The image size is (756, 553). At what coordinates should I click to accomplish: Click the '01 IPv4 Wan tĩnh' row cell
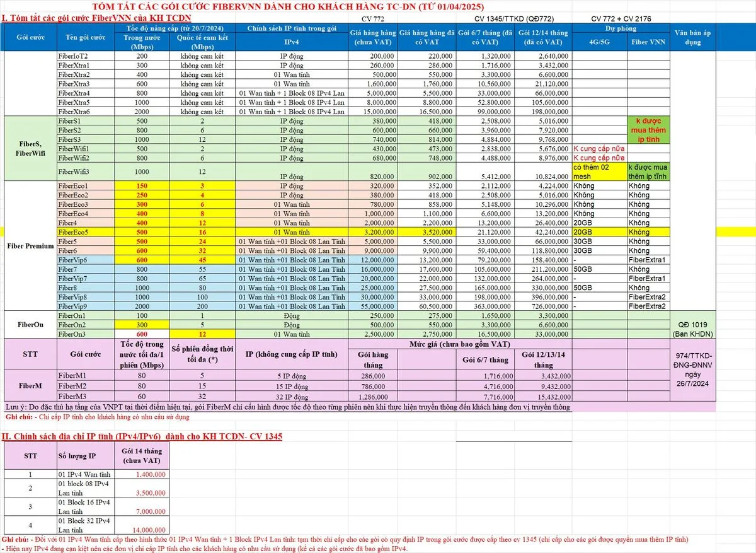click(86, 474)
